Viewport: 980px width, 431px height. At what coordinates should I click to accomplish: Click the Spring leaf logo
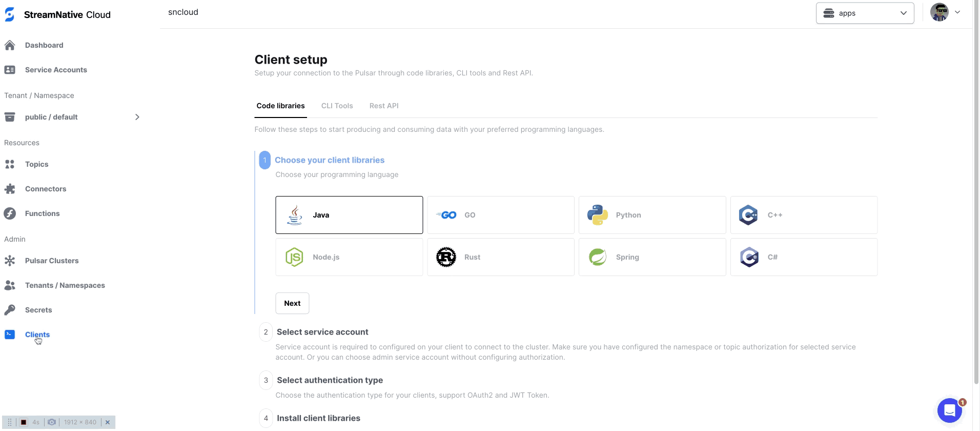(598, 257)
